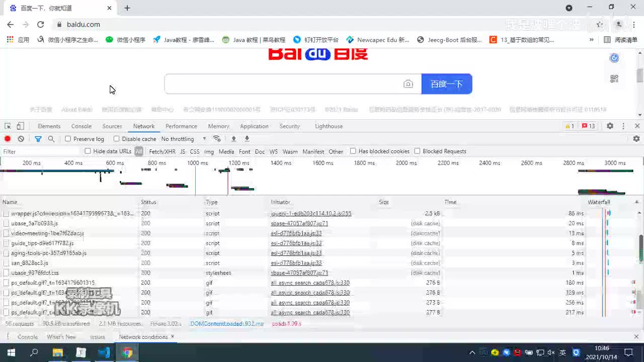The height and width of the screenshot is (362, 644).
Task: Open the network search magnifier
Action: (51, 139)
